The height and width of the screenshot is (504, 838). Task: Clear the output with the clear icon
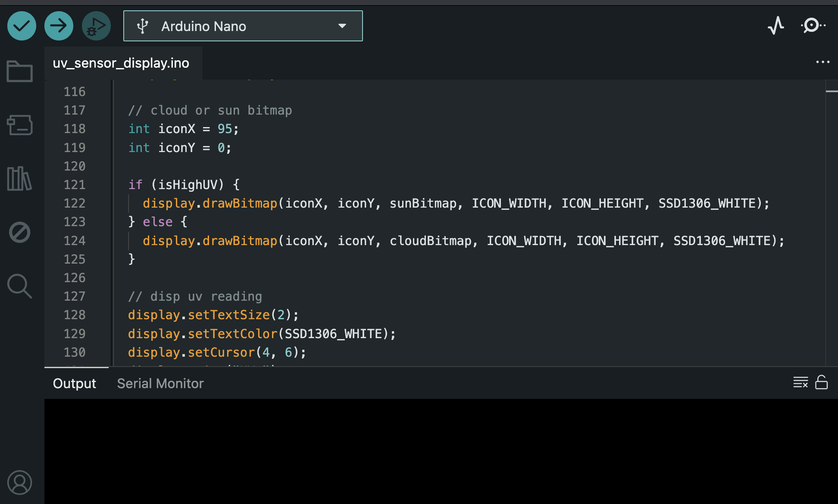[x=800, y=382]
